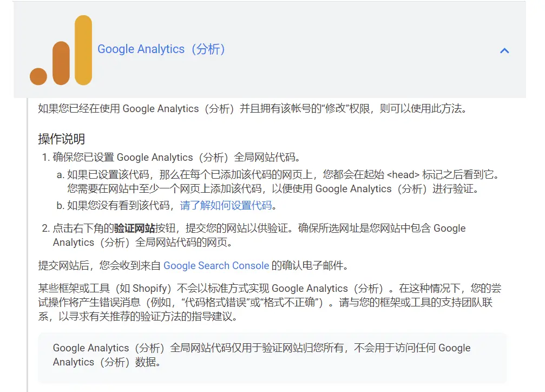Click sub-step a starting 如果已设置该代码
Screen dimensions: 545x392
coord(216,174)
